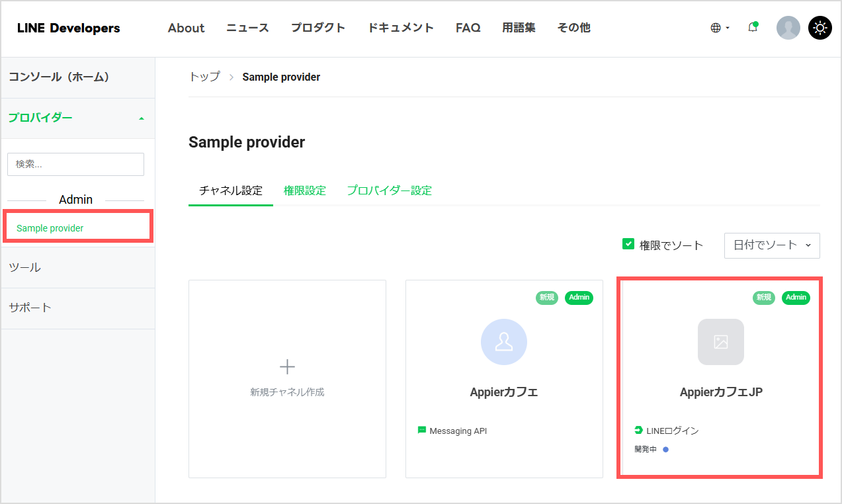Click the 検索 search field
842x504 pixels.
[x=75, y=164]
